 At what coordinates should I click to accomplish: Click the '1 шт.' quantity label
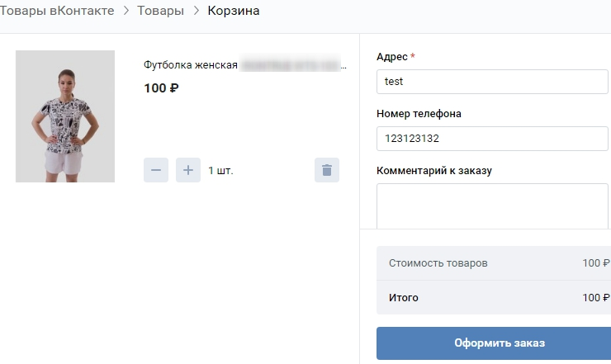coord(220,171)
